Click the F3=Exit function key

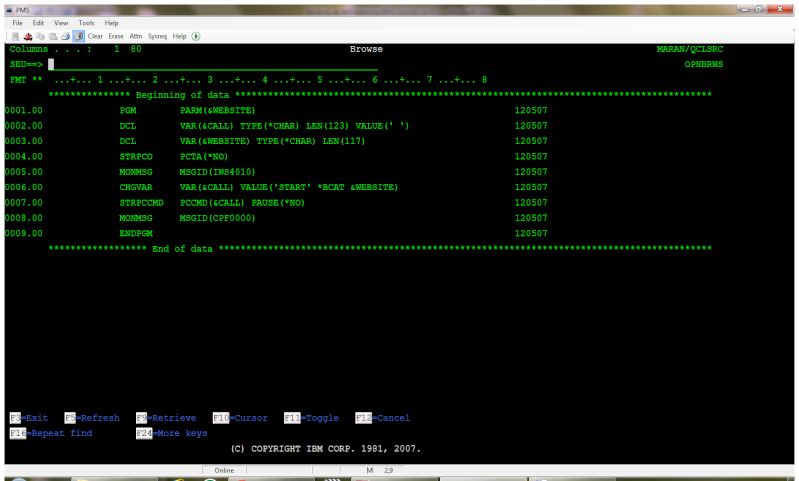click(29, 418)
